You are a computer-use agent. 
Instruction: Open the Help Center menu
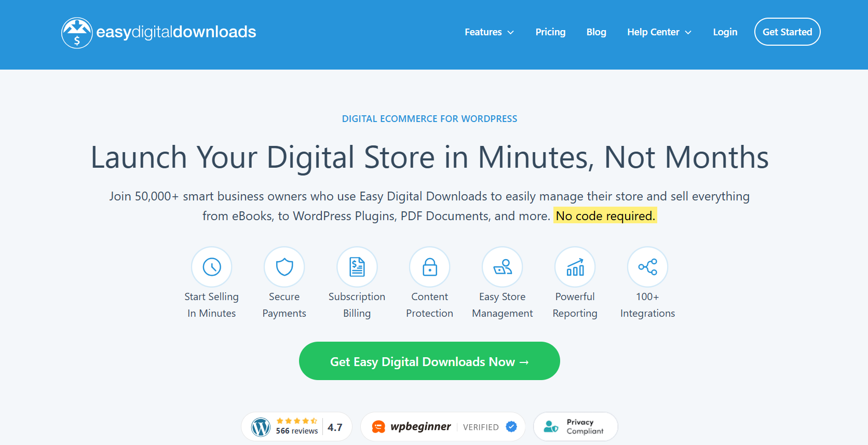click(659, 32)
